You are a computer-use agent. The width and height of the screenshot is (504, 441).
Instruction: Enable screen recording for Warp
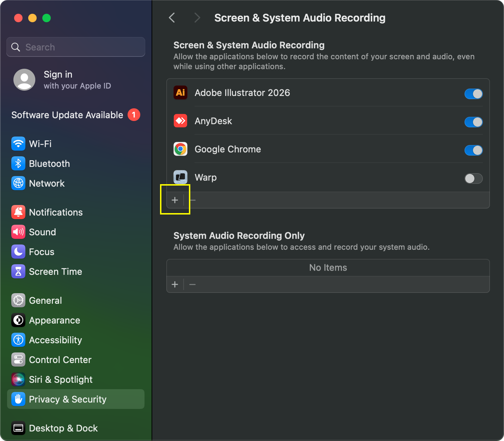pyautogui.click(x=473, y=179)
